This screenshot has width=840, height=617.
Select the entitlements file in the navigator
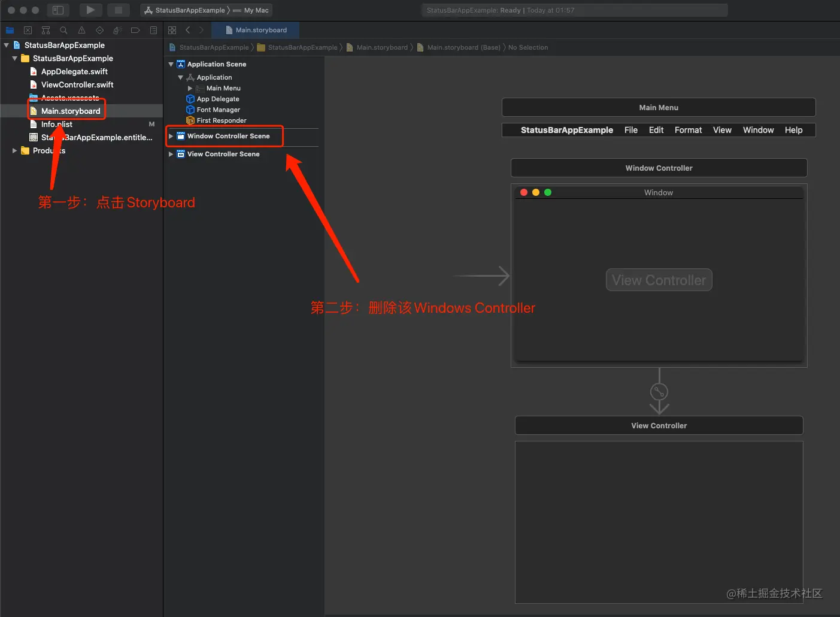[91, 137]
